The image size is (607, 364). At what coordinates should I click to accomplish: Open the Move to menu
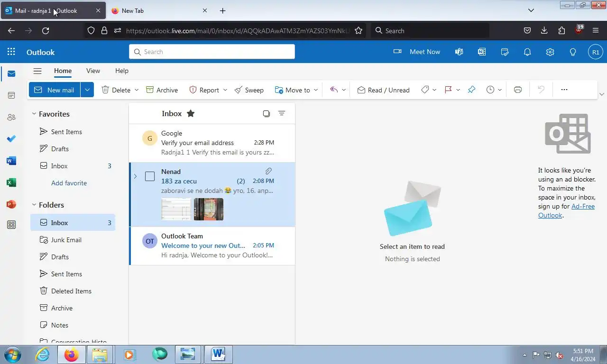[296, 90]
